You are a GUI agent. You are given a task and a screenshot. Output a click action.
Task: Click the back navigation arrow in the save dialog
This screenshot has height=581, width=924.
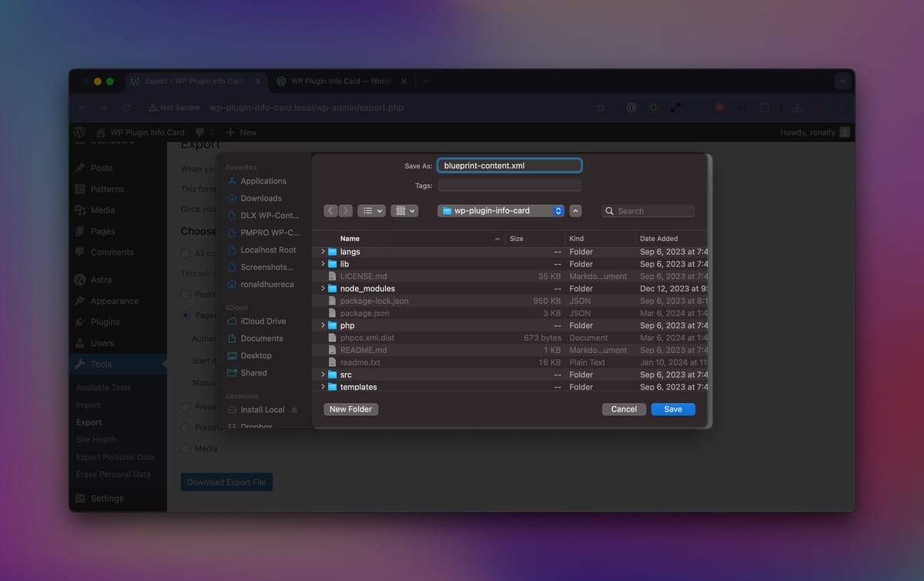coord(330,210)
